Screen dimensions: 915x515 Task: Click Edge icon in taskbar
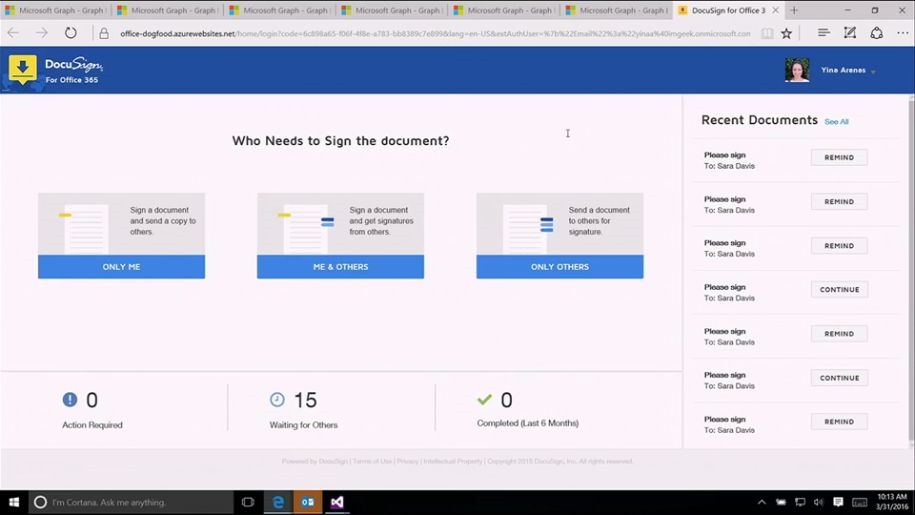click(x=278, y=502)
